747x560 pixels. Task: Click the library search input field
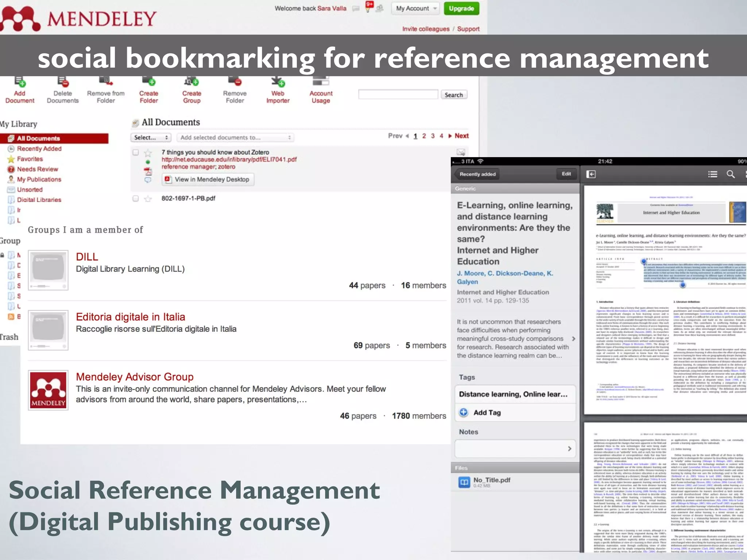(x=398, y=94)
